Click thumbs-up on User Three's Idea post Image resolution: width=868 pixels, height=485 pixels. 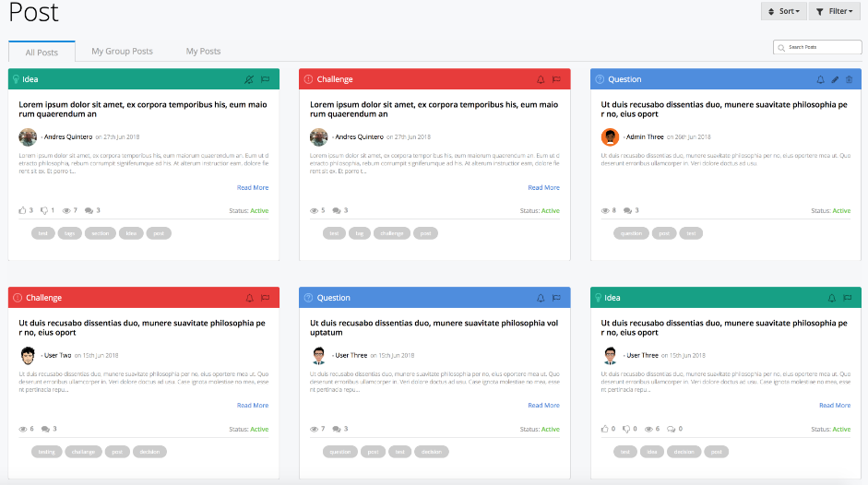click(605, 429)
